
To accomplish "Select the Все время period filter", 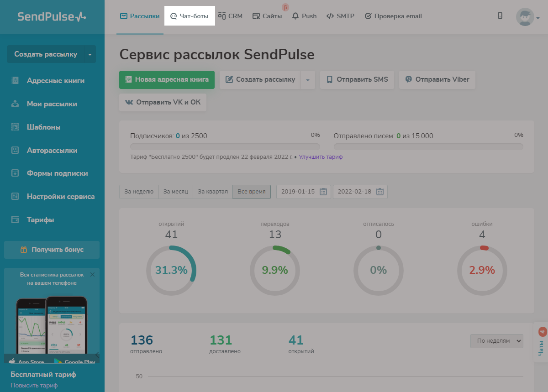I will click(252, 192).
